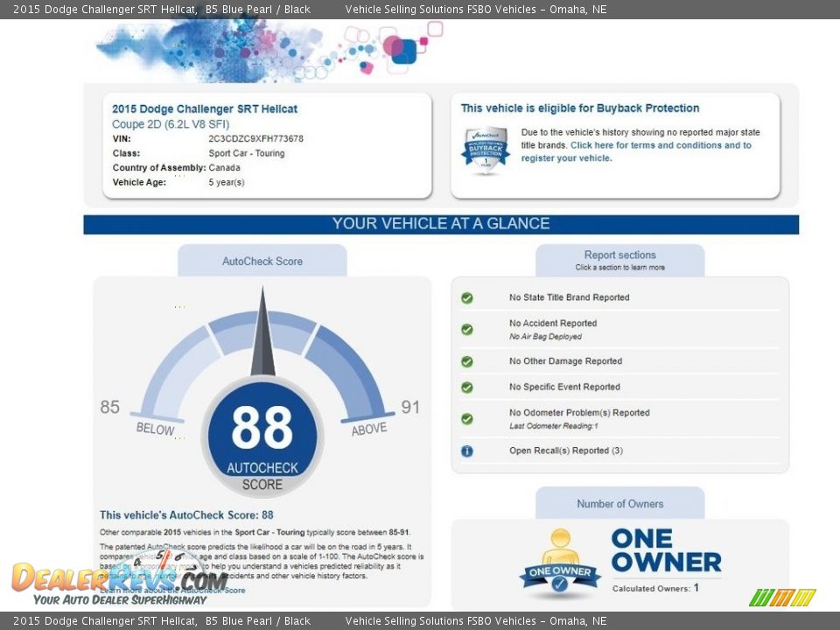This screenshot has width=840, height=630.
Task: Click the Coupe 2D (6.2L V8 SFI) subtitle
Action: click(x=171, y=124)
